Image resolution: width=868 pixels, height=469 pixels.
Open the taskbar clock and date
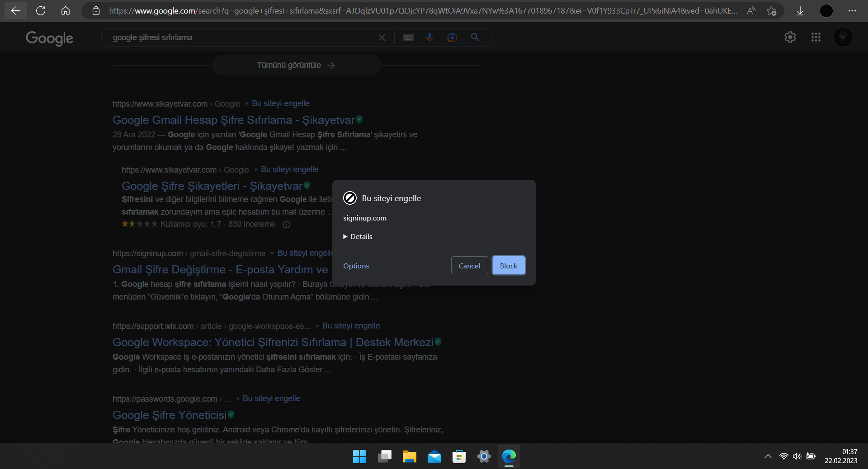point(841,456)
